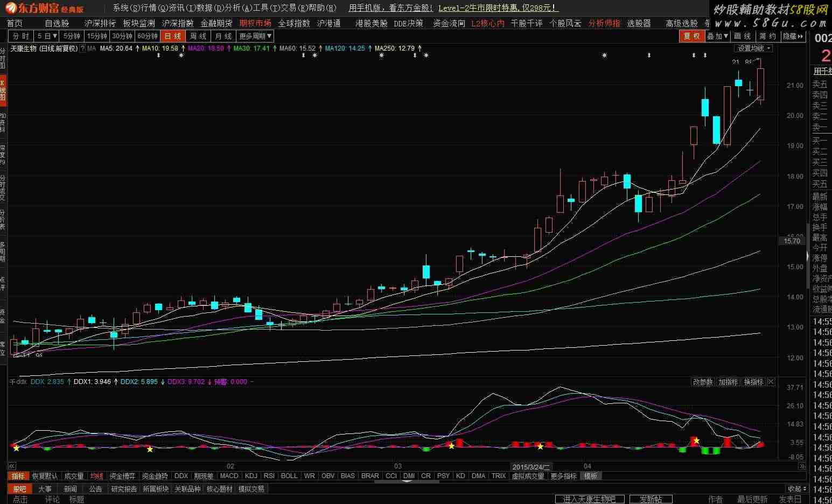
Task: Open the 公告 announcements tab
Action: pyautogui.click(x=95, y=489)
